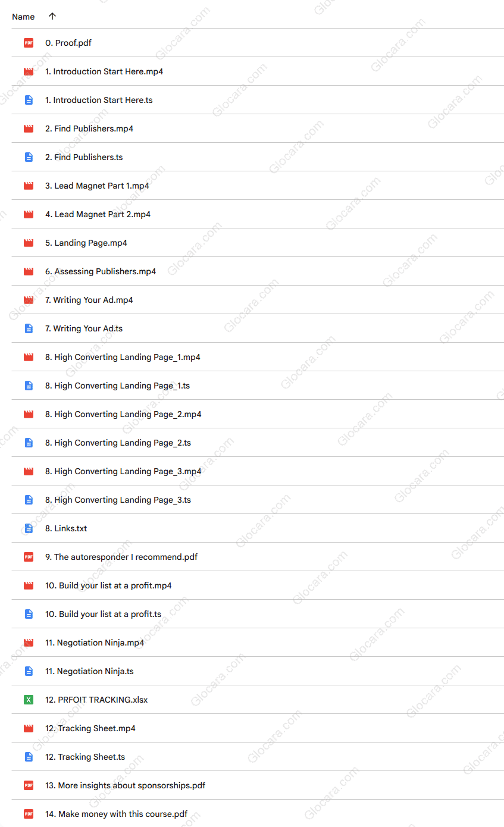The width and height of the screenshot is (504, 827).
Task: Click the video icon for 12. Tracking Sheet.mp4
Action: coord(28,728)
